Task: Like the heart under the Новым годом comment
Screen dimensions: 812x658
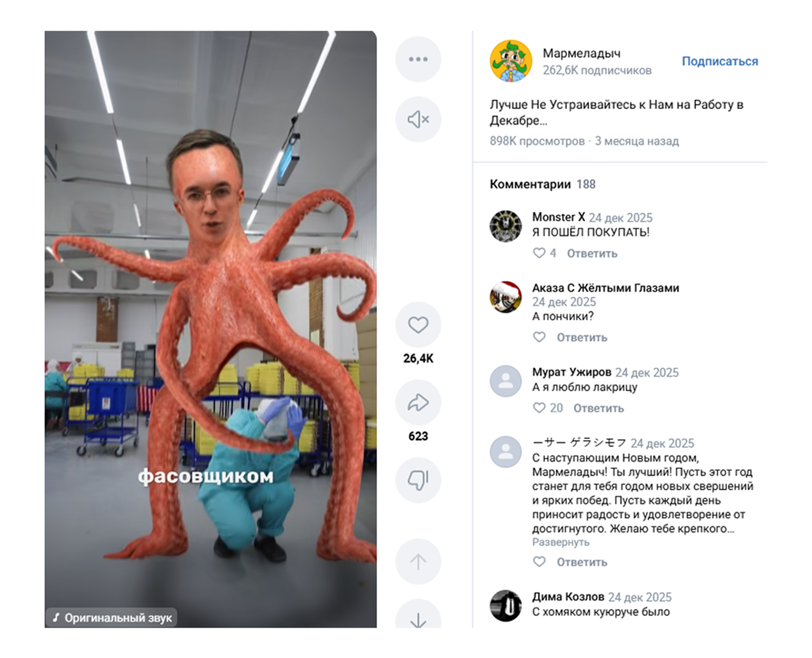Action: 539,562
